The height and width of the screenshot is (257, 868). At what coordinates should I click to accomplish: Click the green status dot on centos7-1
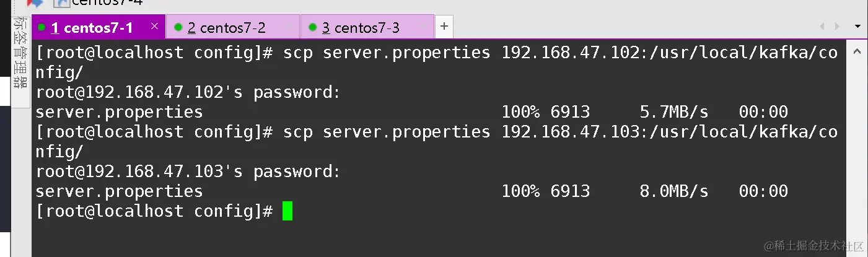point(42,28)
